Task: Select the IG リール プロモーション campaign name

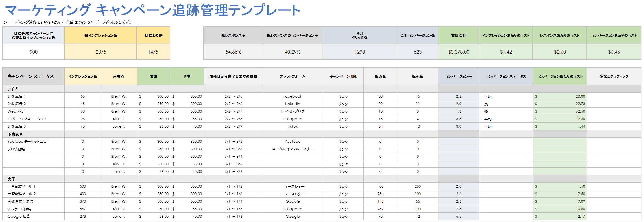Action: point(27,119)
